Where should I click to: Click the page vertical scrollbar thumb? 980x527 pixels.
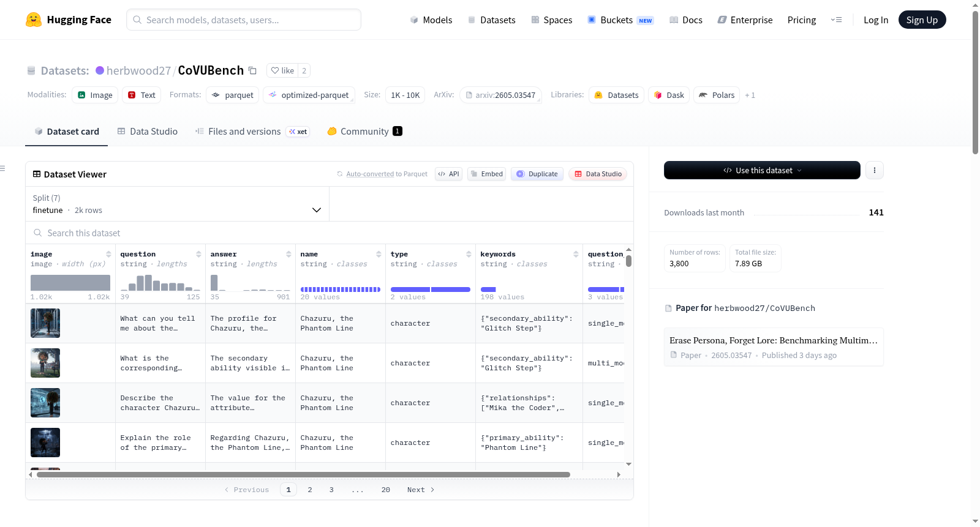(x=975, y=83)
